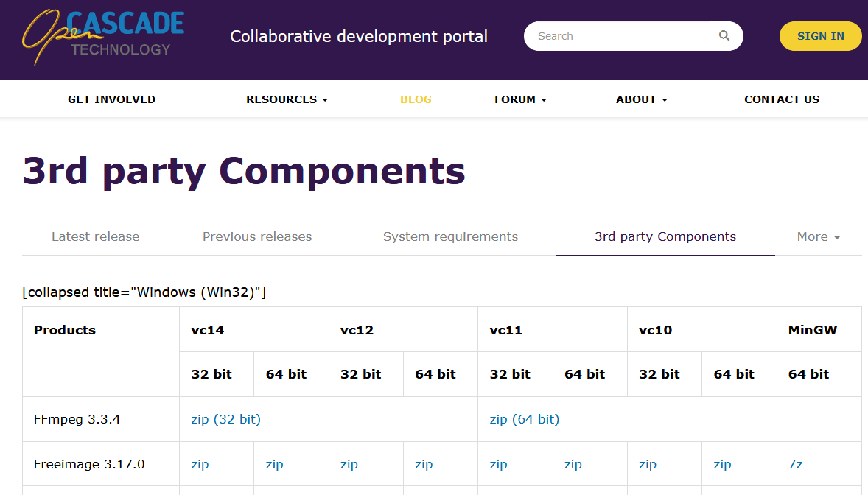Open the GET INVOLVED menu item

111,99
